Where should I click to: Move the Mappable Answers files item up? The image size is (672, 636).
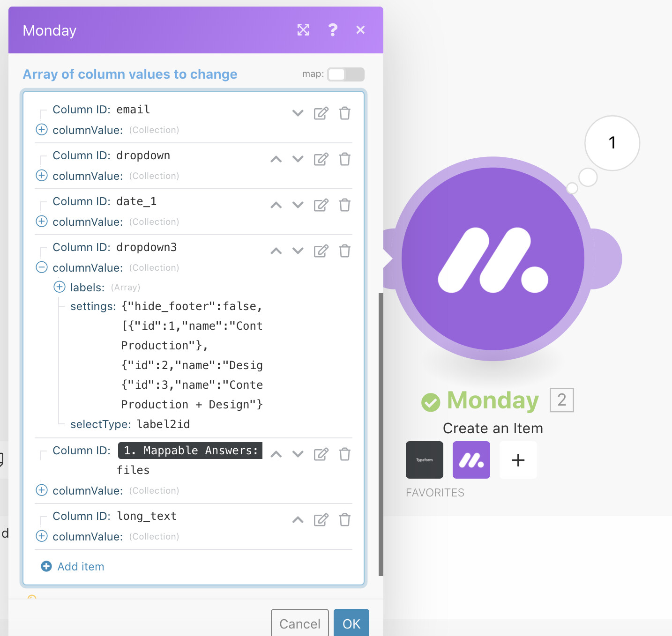[276, 454]
